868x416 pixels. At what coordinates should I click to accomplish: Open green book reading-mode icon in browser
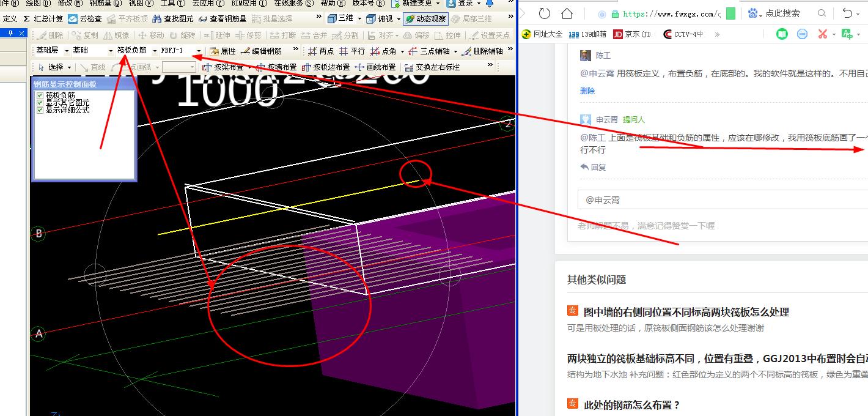point(782,34)
